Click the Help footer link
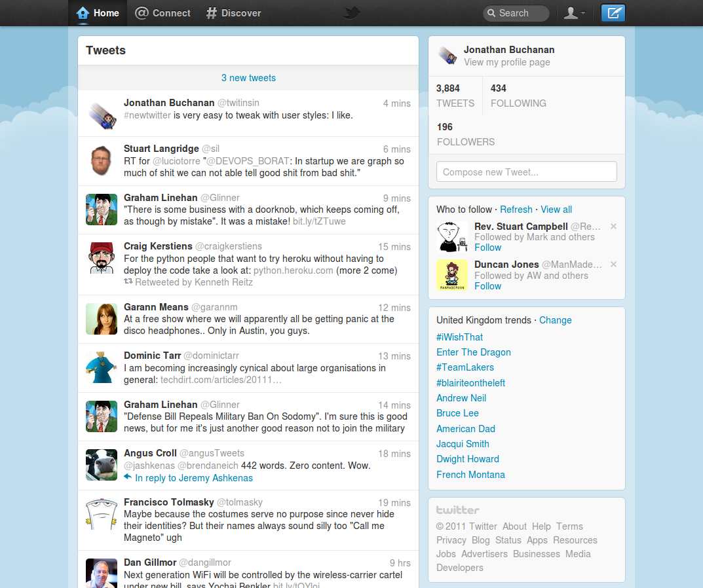This screenshot has height=588, width=703. 541,526
